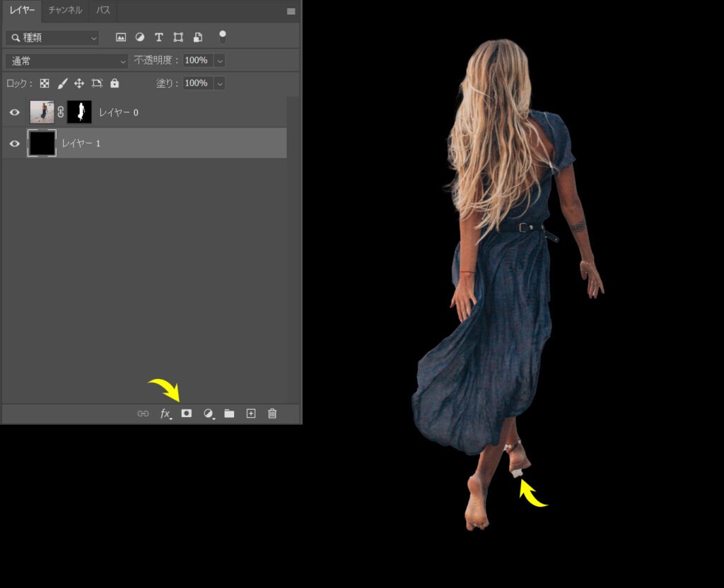Filter layers by type layers (T icon)
Image resolution: width=724 pixels, height=588 pixels.
(159, 37)
